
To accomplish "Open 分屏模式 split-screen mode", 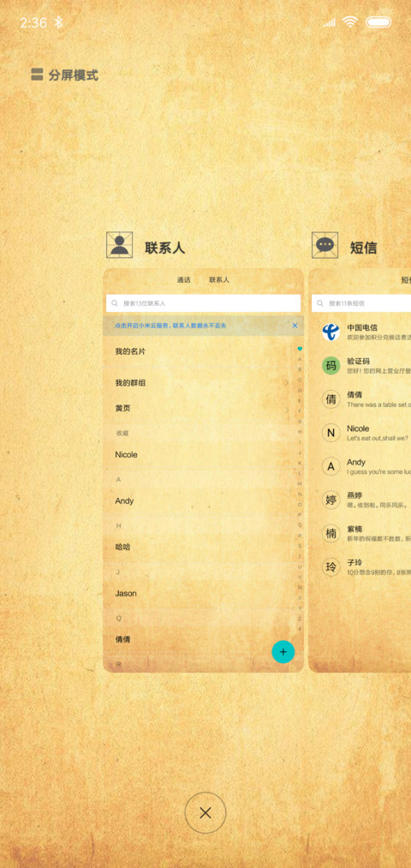I will tap(65, 75).
